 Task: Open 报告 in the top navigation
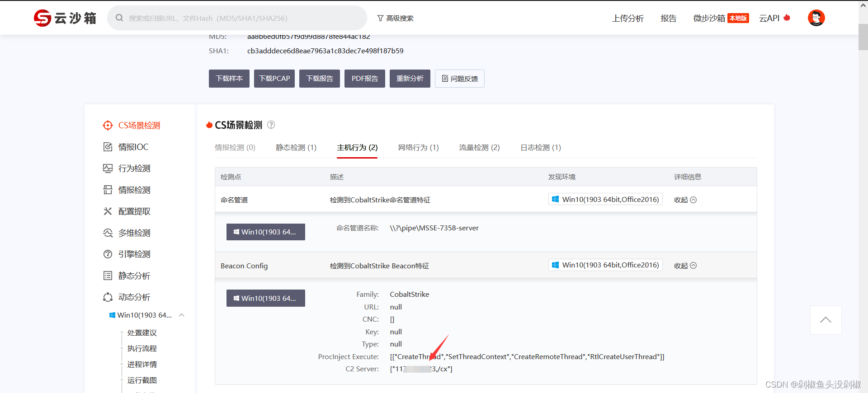click(668, 18)
